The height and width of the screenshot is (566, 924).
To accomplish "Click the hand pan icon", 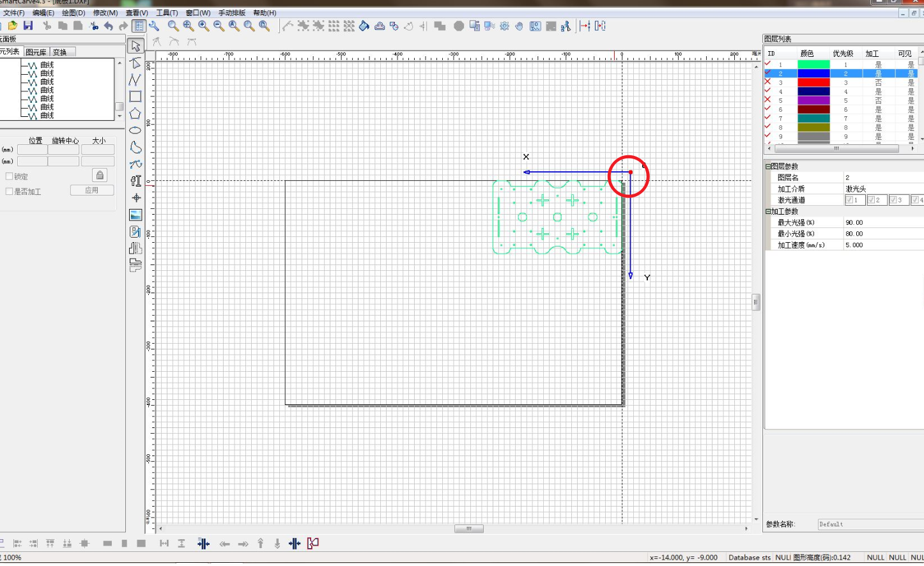I will [520, 26].
